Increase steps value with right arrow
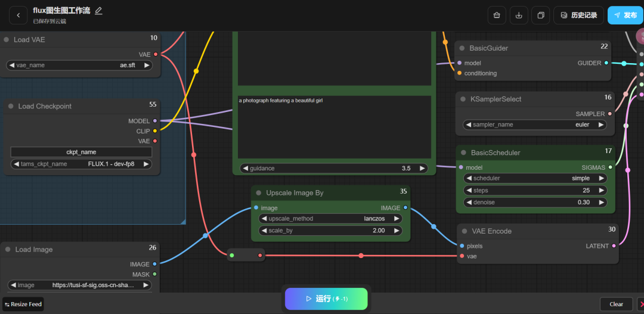The width and height of the screenshot is (644, 314). (x=602, y=191)
